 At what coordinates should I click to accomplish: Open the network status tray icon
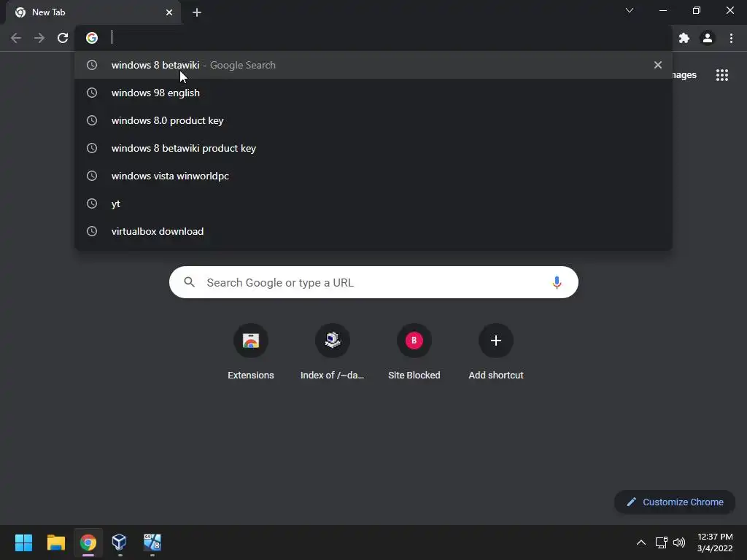(x=661, y=542)
